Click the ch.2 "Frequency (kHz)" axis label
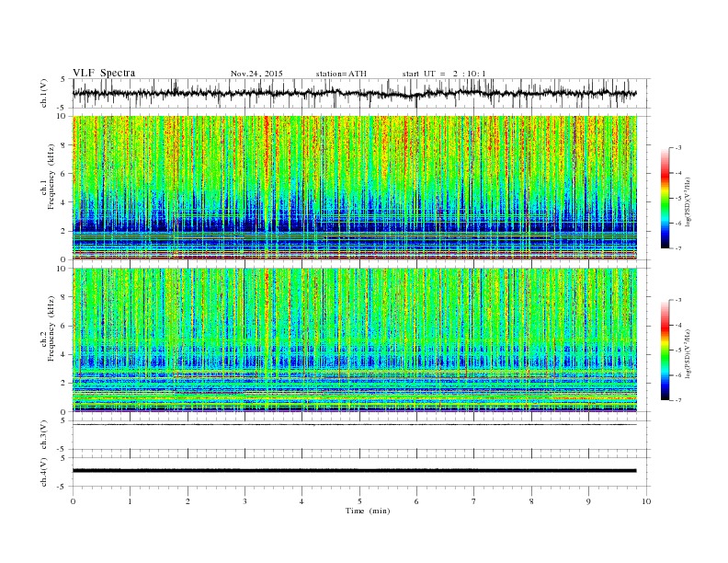 point(51,327)
